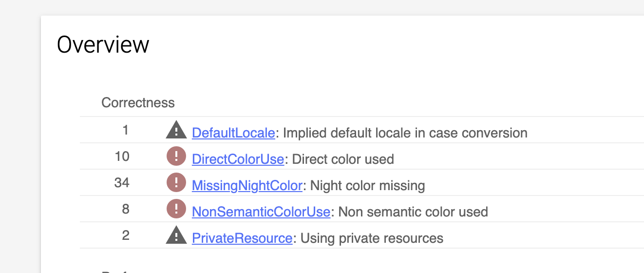
Task: Click the warning triangle beside PrivateResource
Action: tap(176, 236)
